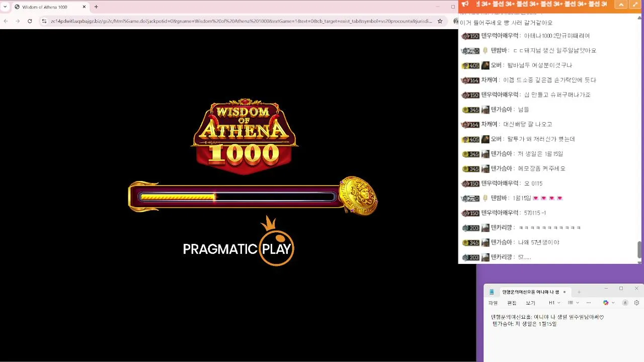View site information icon in address bar
The width and height of the screenshot is (644, 362).
44,21
